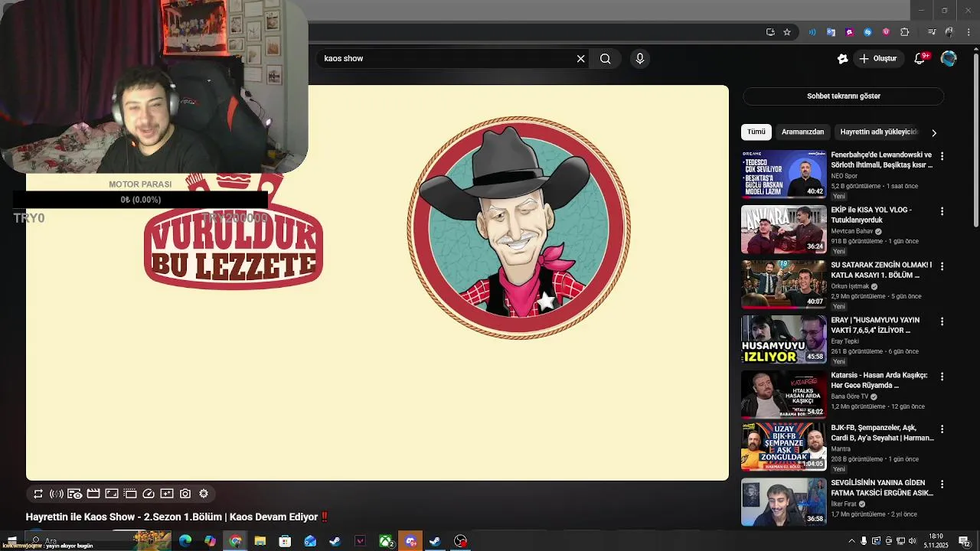980x551 pixels.
Task: Click the flower-shaped icon beside Oluştur
Action: pos(842,58)
